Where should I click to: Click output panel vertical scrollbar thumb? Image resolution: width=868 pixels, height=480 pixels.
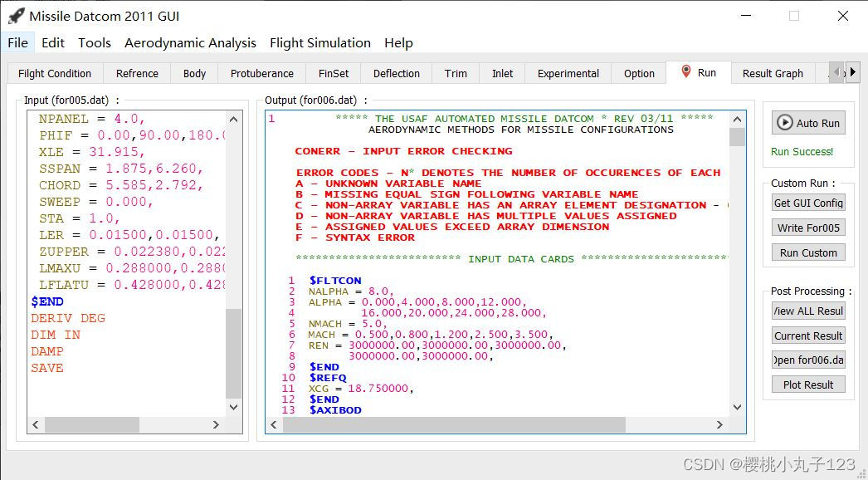tap(737, 137)
